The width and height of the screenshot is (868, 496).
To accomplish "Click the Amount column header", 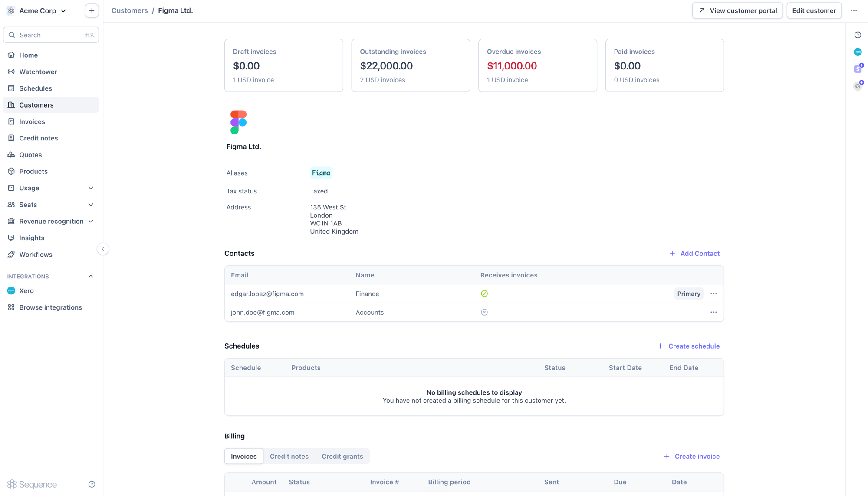I will click(x=264, y=482).
